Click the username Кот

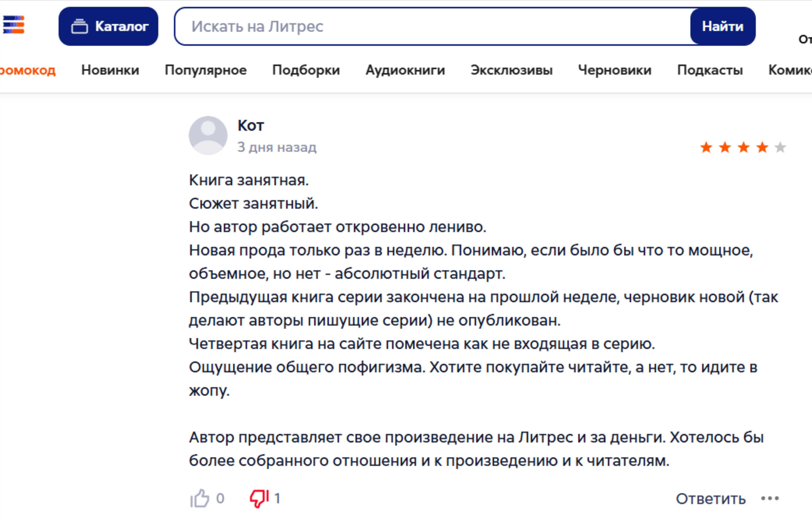251,126
